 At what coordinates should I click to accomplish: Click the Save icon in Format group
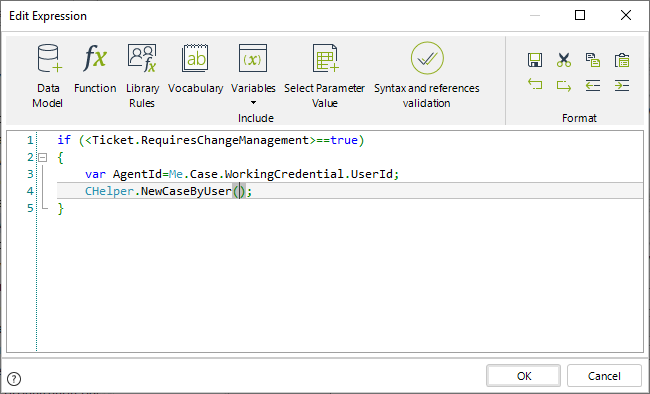click(x=535, y=60)
